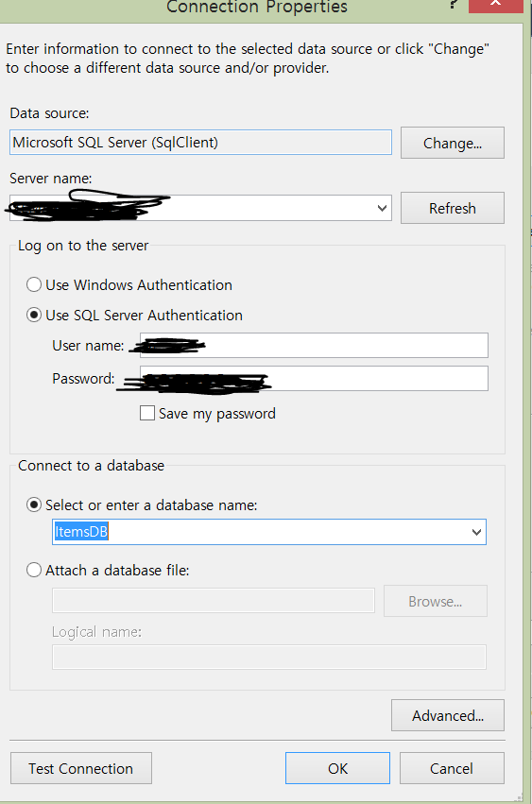Select Attach a database file option
Viewport: 532px width, 804px height.
[x=34, y=571]
